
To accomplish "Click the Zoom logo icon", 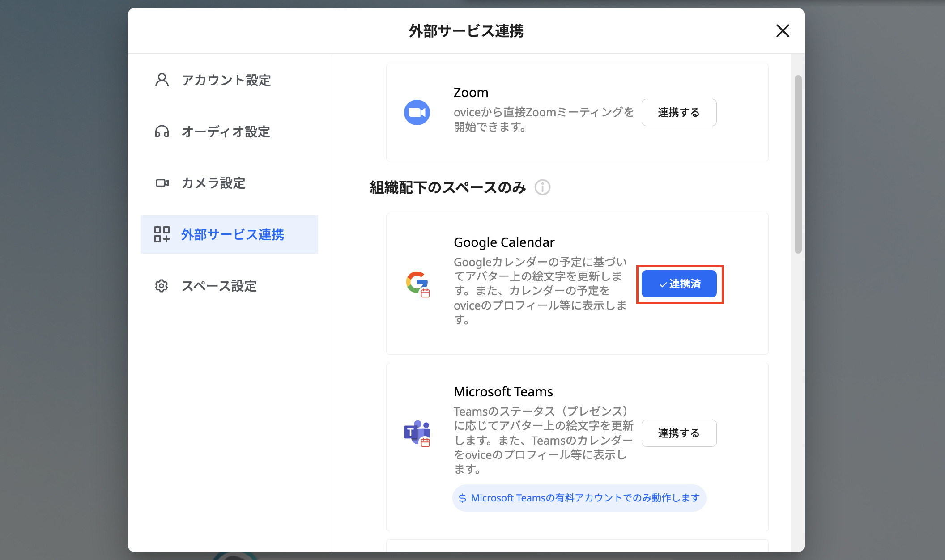I will tap(417, 112).
